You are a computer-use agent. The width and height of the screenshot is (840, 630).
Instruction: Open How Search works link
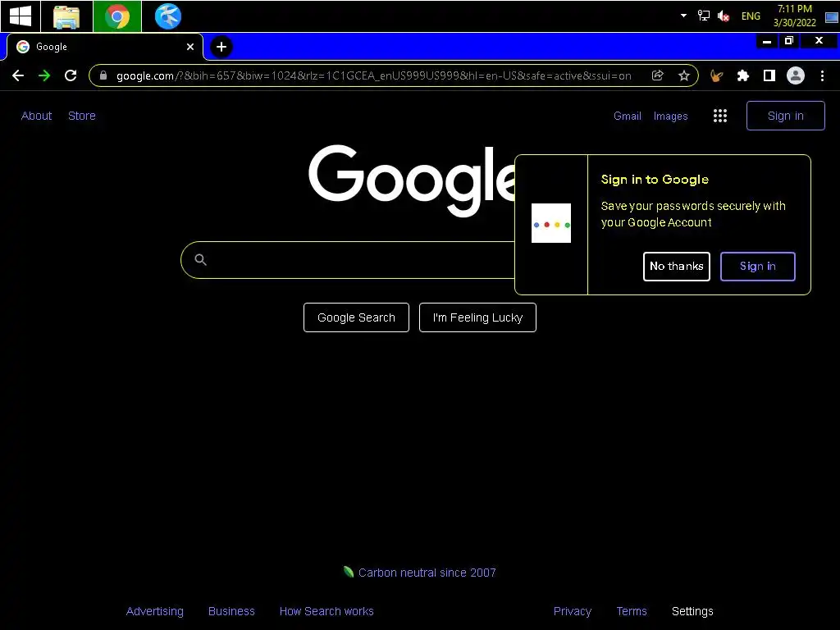[326, 611]
